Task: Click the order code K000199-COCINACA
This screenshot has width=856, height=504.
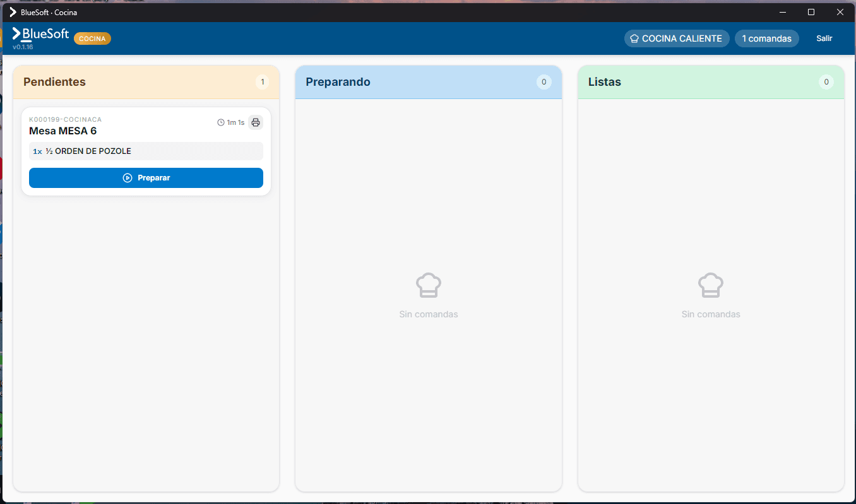Action: [x=65, y=119]
